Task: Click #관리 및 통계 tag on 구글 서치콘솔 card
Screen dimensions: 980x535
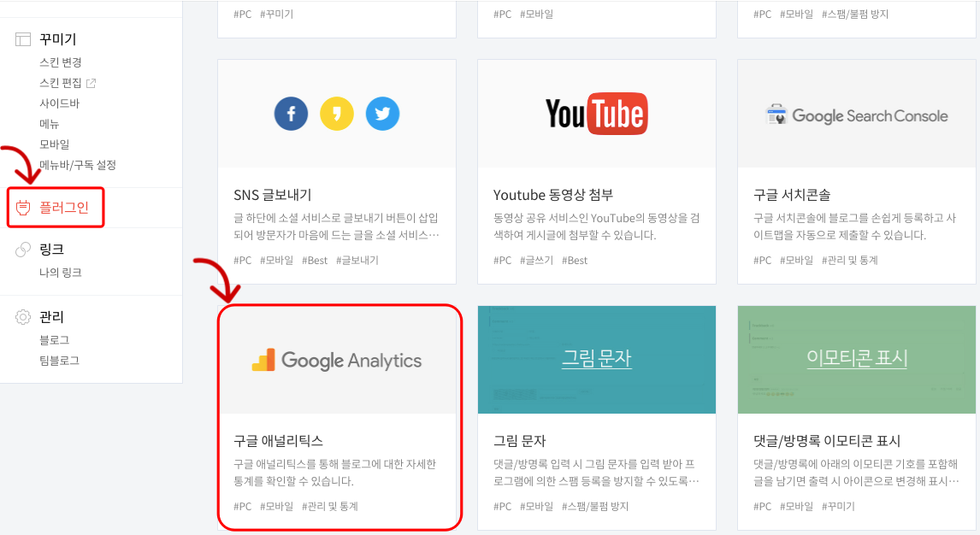Action: 850,261
